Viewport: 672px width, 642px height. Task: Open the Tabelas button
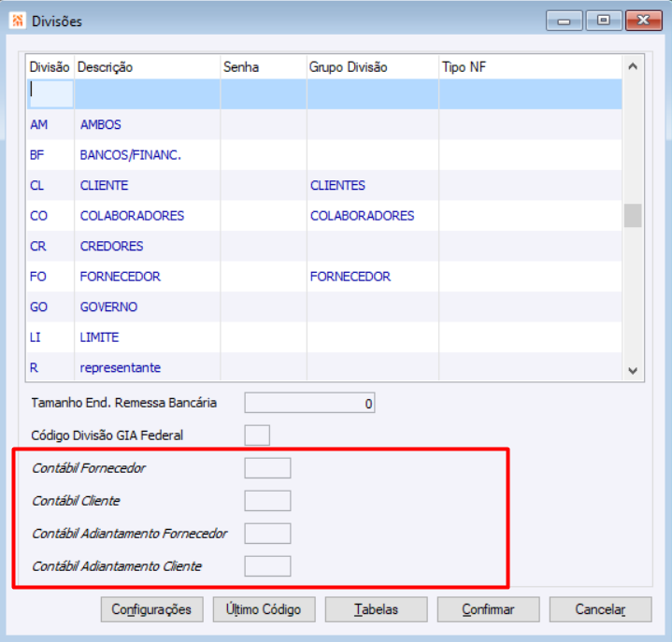coord(376,609)
